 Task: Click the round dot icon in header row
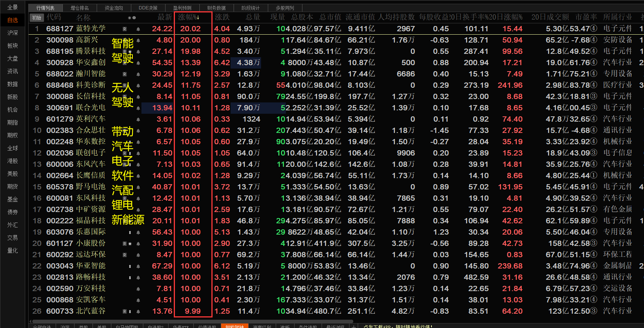(x=134, y=18)
